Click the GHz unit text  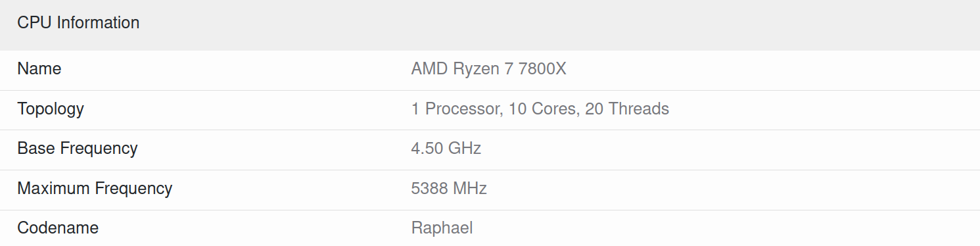[x=465, y=148]
